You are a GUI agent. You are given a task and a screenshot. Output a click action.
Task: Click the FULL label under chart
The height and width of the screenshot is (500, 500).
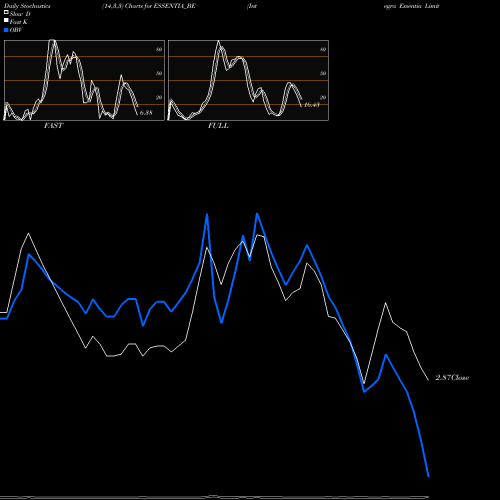click(218, 126)
